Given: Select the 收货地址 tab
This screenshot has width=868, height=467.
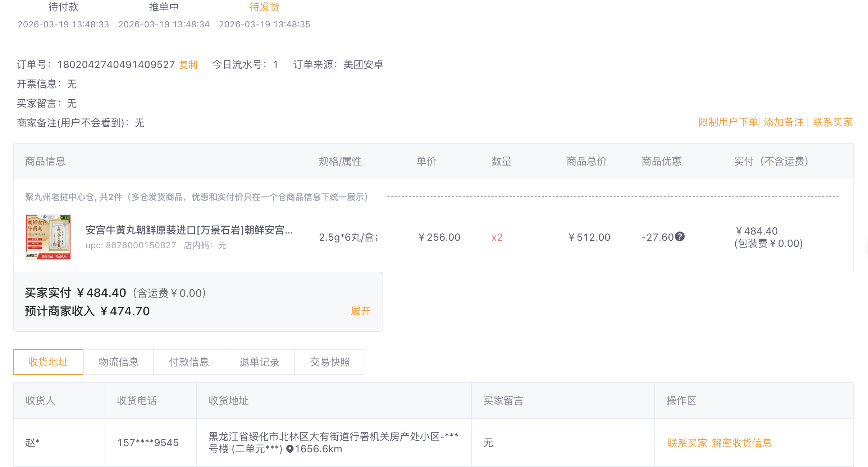Looking at the screenshot, I should (x=48, y=362).
